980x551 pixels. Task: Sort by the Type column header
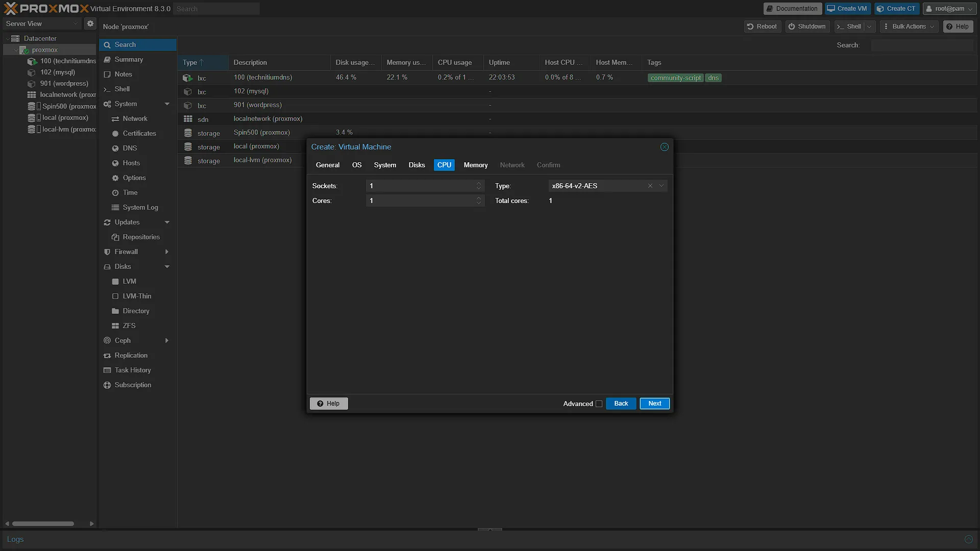click(x=203, y=62)
